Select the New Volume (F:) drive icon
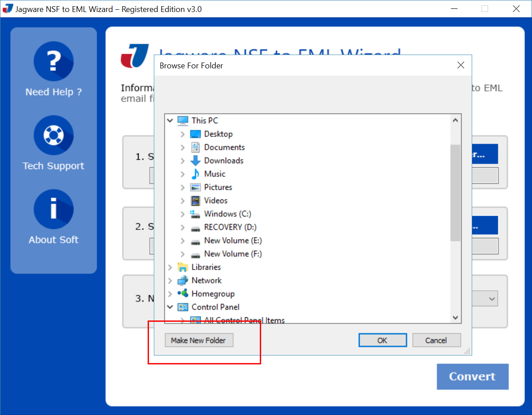Image resolution: width=532 pixels, height=415 pixels. pos(196,255)
